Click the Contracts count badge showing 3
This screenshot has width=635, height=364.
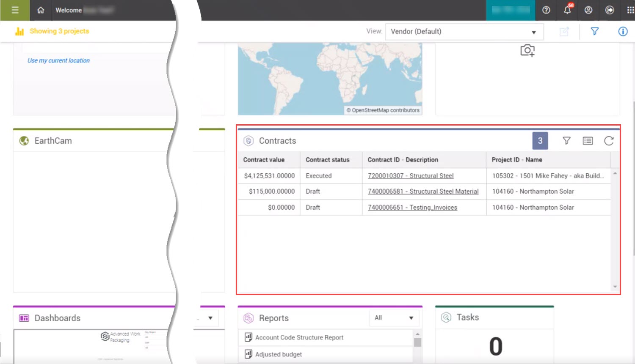point(540,141)
